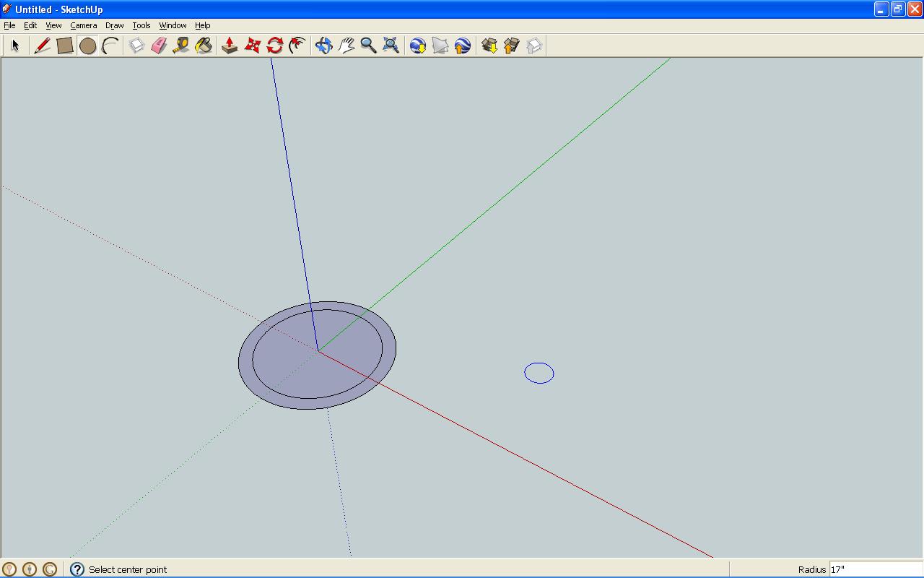This screenshot has height=578, width=924.
Task: Open the Draw menu
Action: coord(115,25)
